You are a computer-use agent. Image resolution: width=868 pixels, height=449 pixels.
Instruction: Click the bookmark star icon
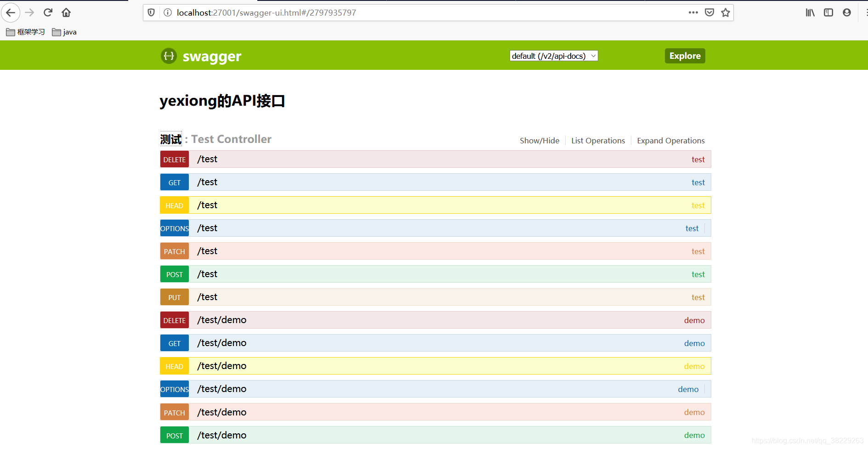(x=726, y=12)
